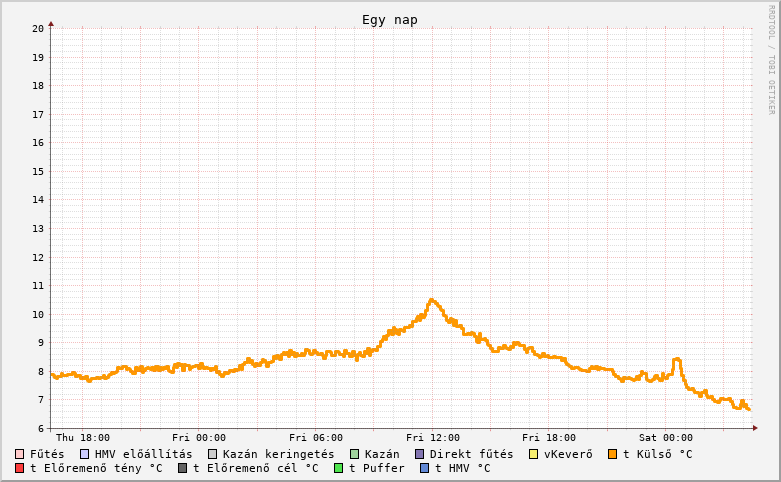Click the orange t Külső °C swatch
This screenshot has height=482, width=781.
pos(613,454)
